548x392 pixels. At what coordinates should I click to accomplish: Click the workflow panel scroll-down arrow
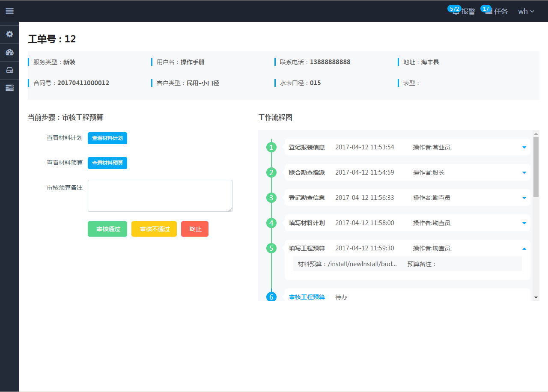(x=536, y=297)
